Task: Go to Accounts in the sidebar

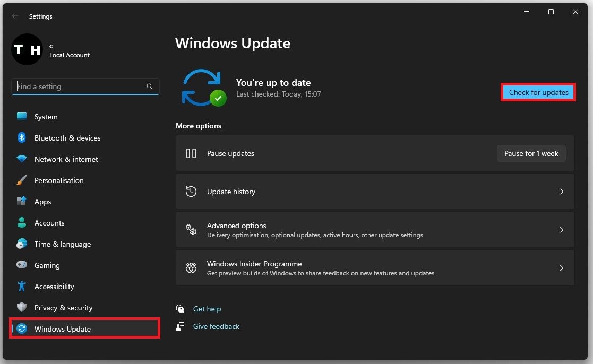Action: (x=49, y=223)
